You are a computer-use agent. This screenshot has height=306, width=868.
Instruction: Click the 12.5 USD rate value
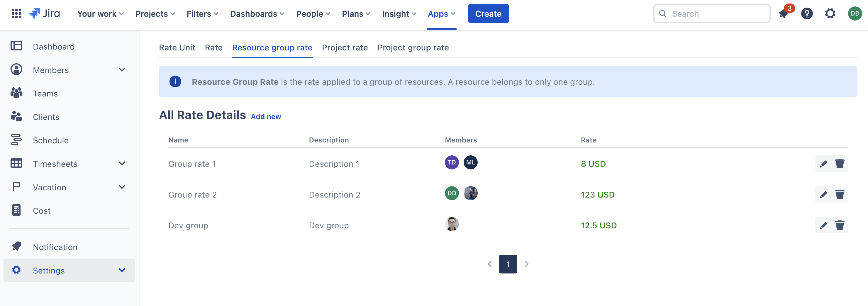coord(599,225)
